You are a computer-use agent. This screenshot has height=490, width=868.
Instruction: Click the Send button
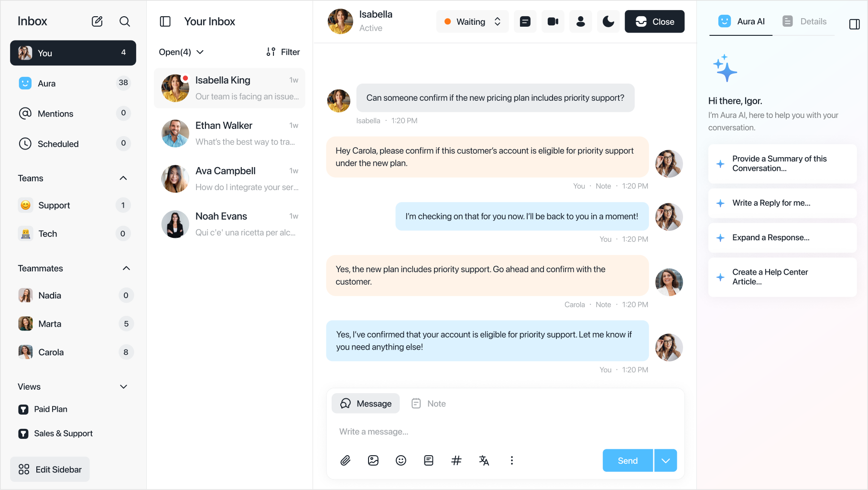pos(628,460)
